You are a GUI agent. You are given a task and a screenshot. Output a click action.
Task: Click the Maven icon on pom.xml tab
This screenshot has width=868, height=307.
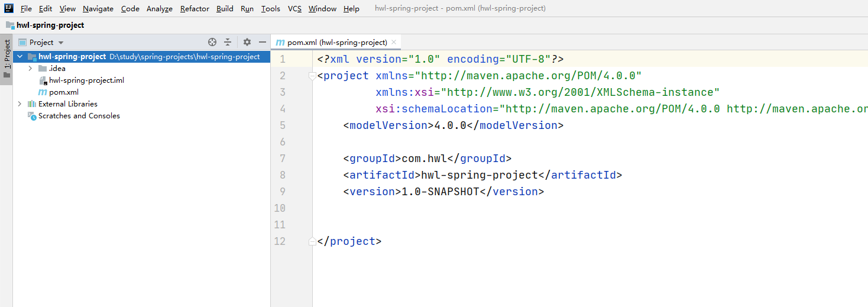280,43
